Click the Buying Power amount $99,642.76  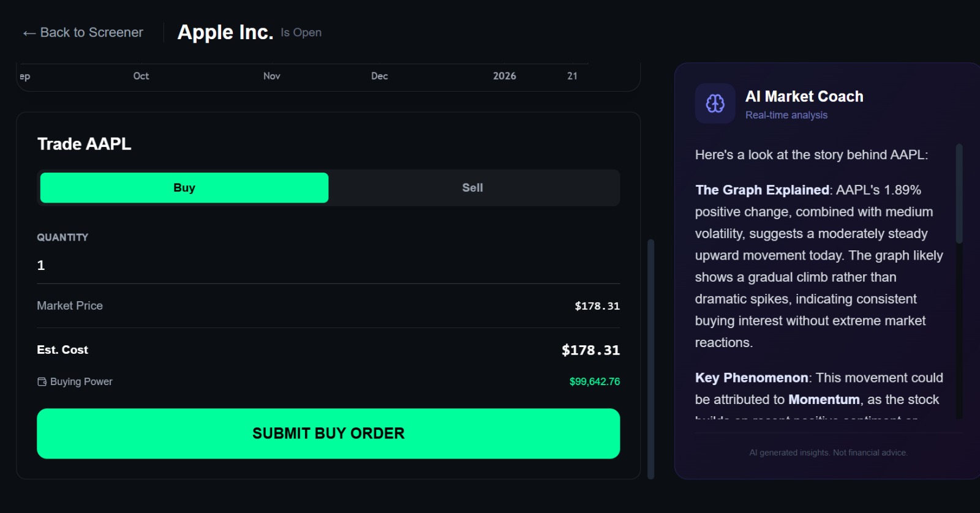[x=594, y=381]
